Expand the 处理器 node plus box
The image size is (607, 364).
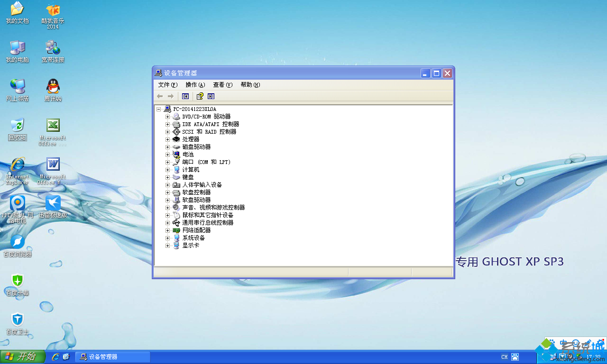(x=167, y=139)
